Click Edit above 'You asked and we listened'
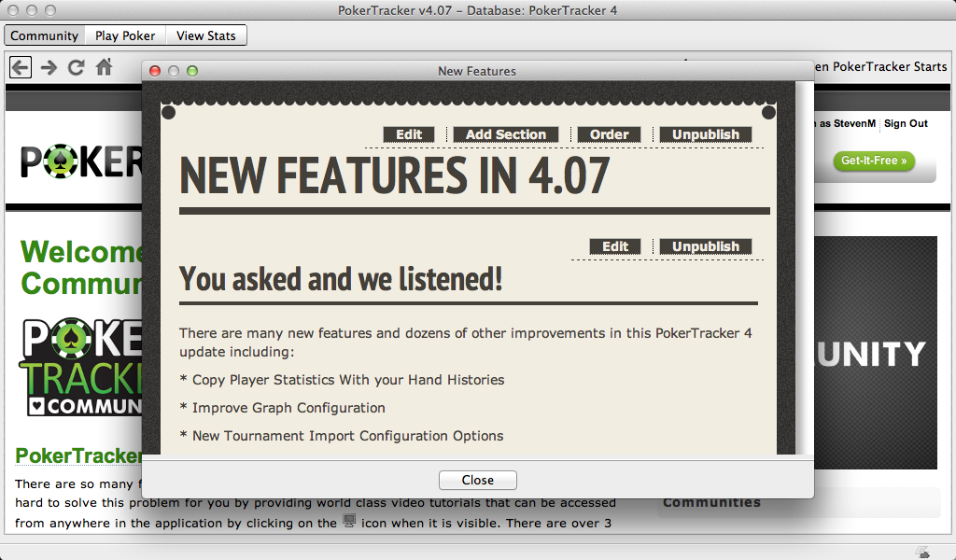 [615, 246]
